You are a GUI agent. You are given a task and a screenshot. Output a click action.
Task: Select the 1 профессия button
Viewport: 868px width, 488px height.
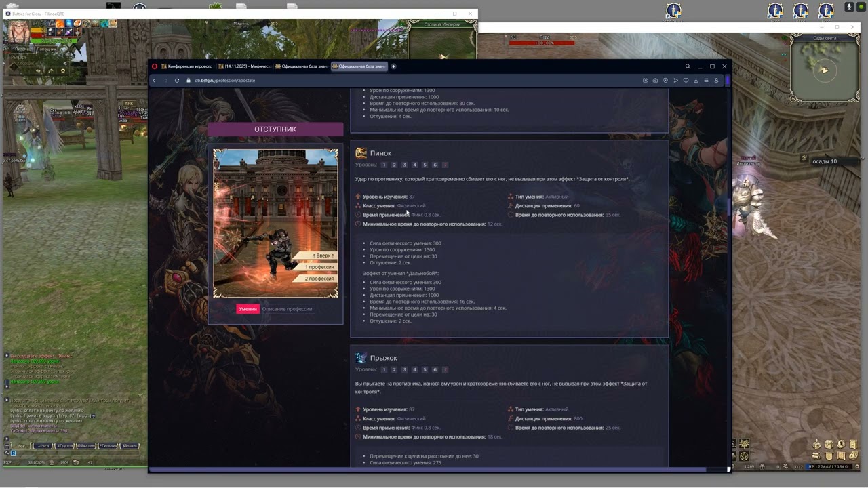coord(317,267)
